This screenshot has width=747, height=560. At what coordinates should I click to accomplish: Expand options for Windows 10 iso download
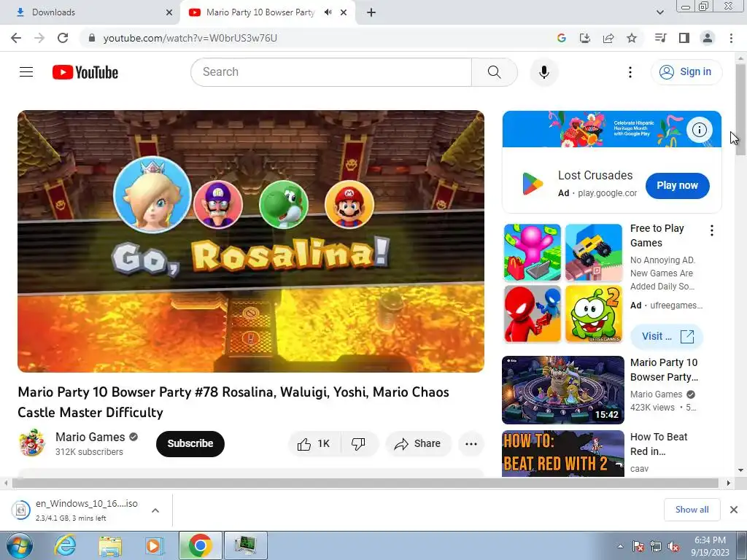coord(155,510)
